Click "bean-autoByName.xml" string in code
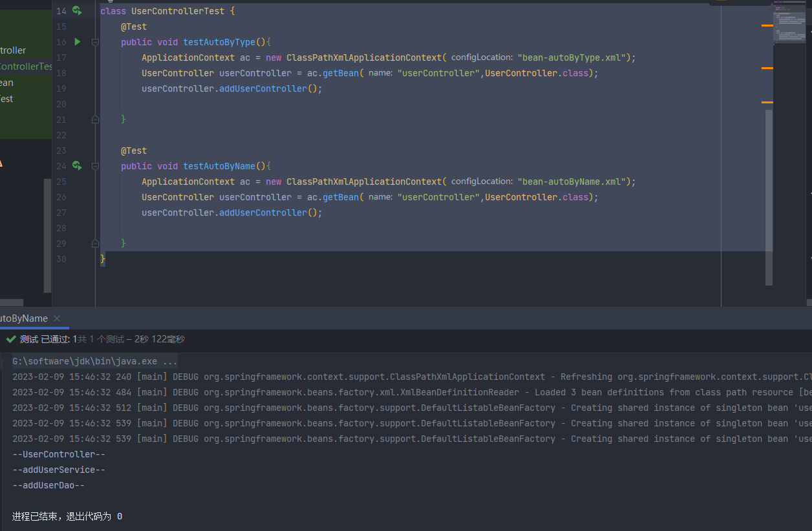Screen dimensions: 812x531 click(572, 182)
